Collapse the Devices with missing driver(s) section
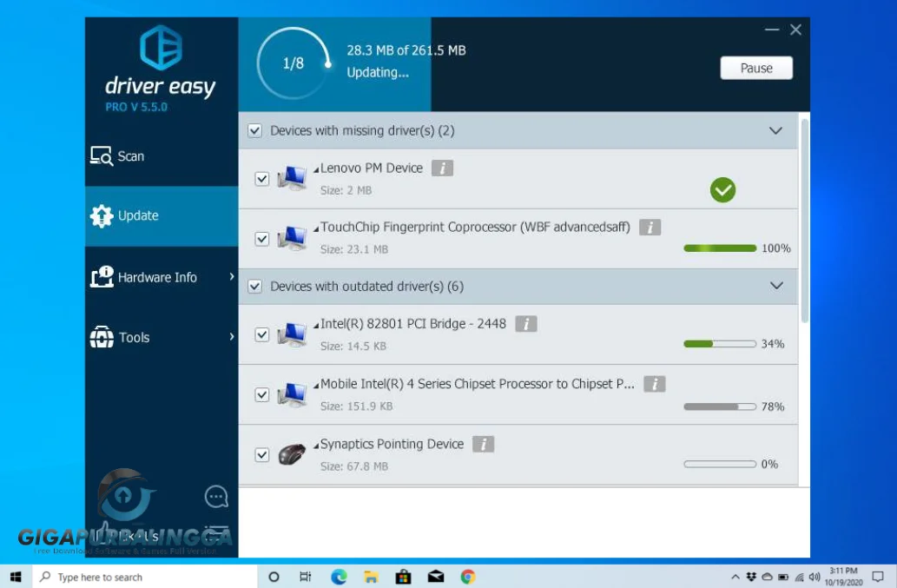Viewport: 897px width, 588px height. 776,131
